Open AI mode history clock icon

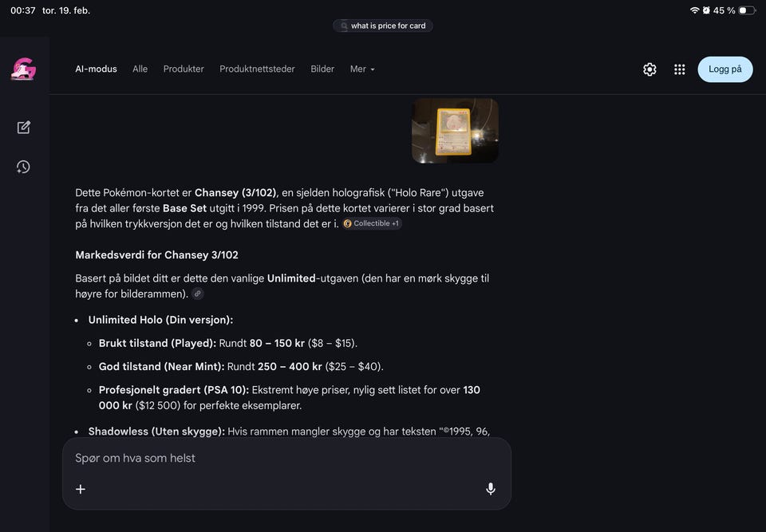click(23, 167)
